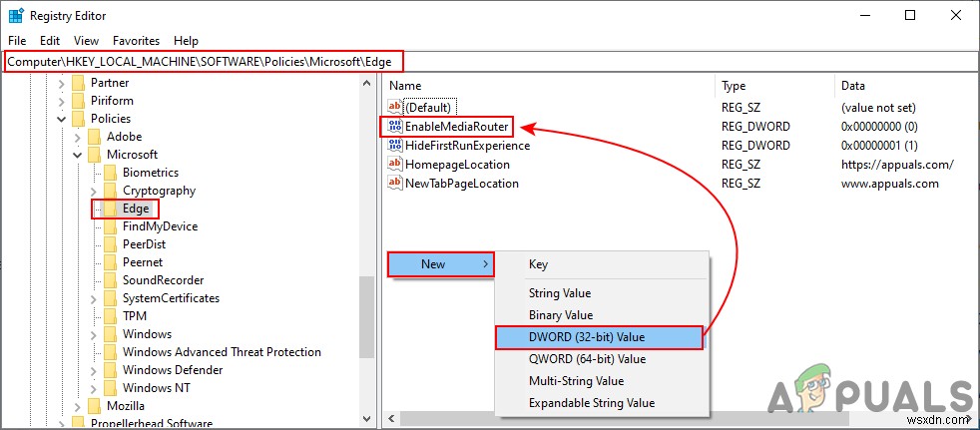This screenshot has height=430, width=980.
Task: Choose Key from the New submenu
Action: click(x=602, y=264)
